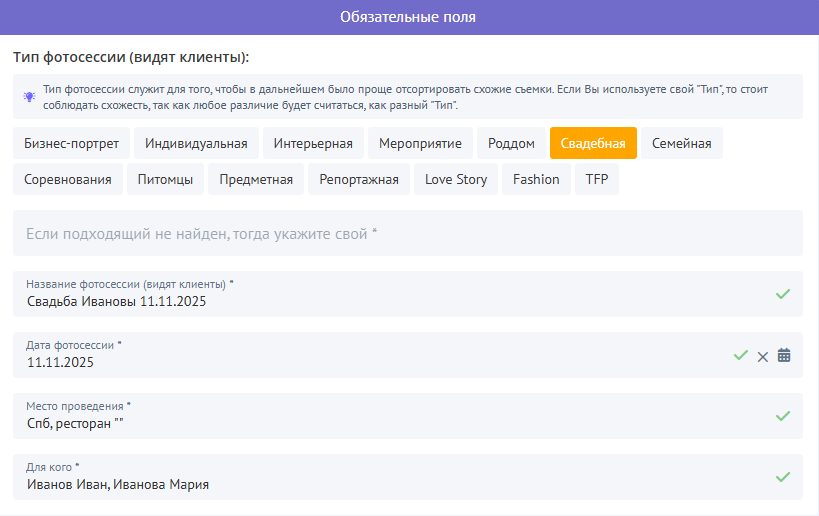The width and height of the screenshot is (819, 516).
Task: Select 'Питомцы' session type
Action: click(165, 179)
